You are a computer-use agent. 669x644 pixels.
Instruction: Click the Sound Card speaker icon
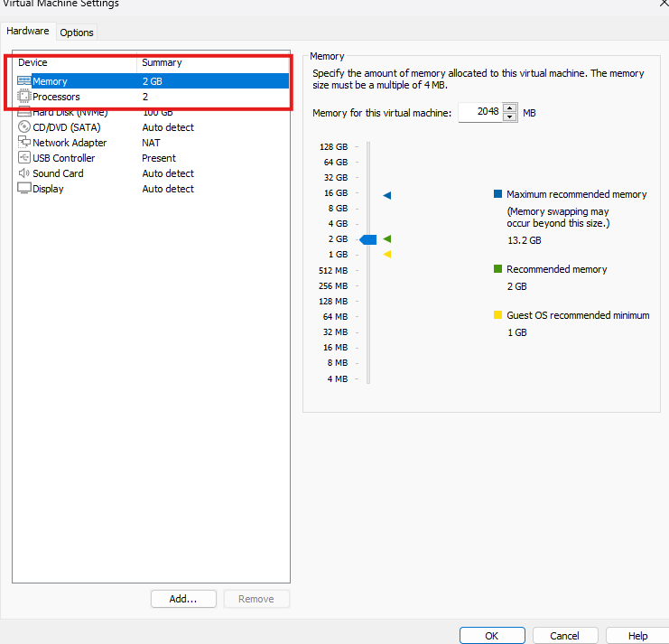tap(23, 173)
